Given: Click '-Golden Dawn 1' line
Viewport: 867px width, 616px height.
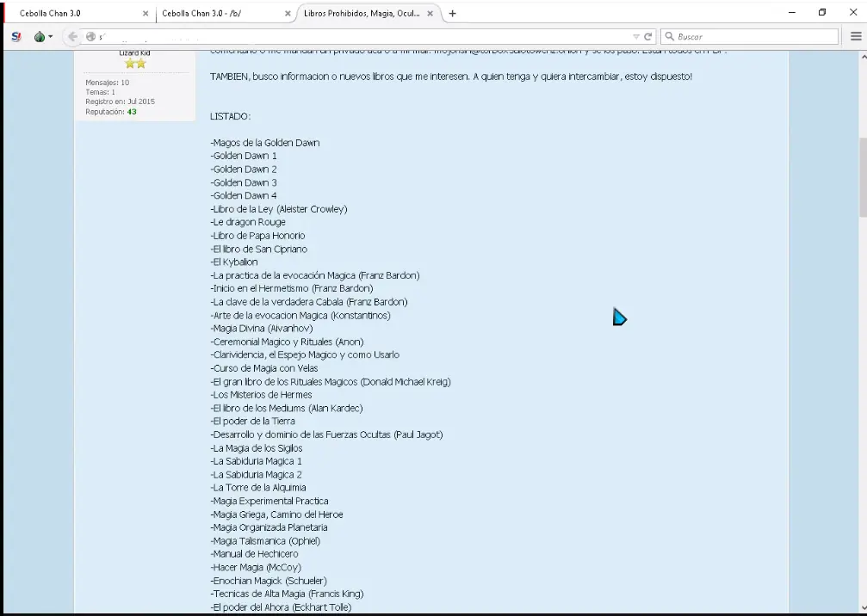Looking at the screenshot, I should click(244, 156).
